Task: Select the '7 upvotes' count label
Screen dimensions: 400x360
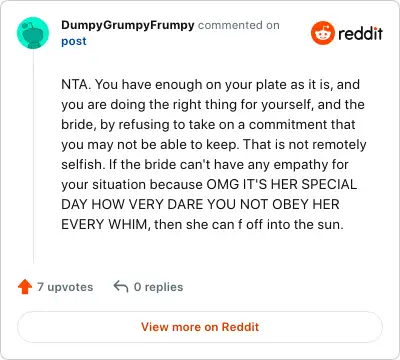Action: click(x=65, y=287)
